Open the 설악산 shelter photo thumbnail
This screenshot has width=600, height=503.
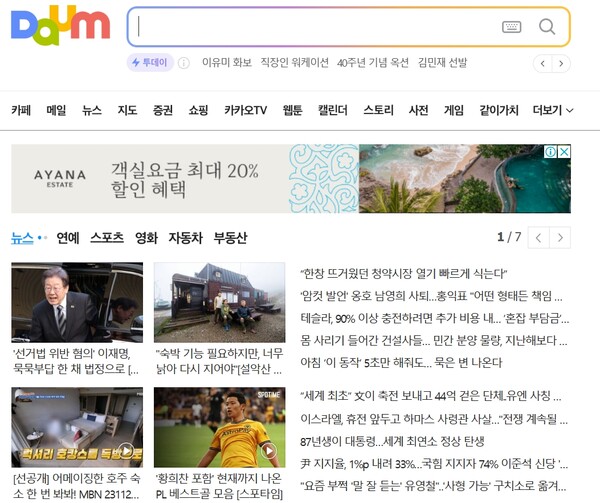(220, 302)
